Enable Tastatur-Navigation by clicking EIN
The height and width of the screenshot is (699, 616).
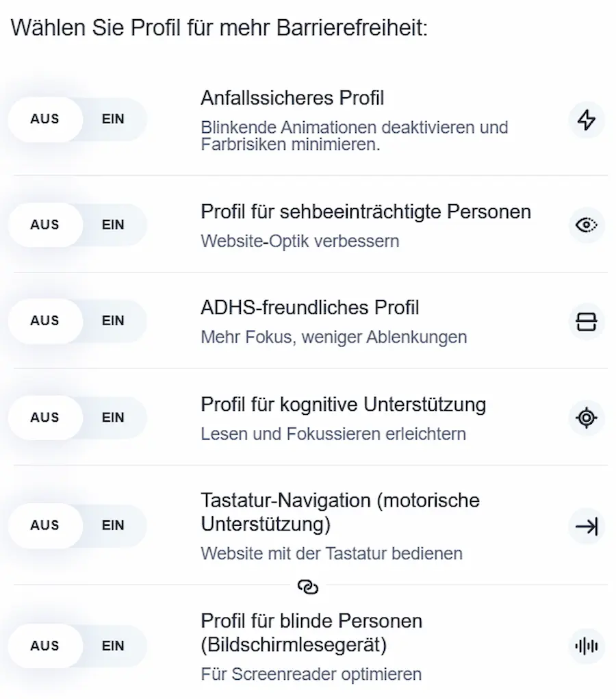click(x=113, y=525)
